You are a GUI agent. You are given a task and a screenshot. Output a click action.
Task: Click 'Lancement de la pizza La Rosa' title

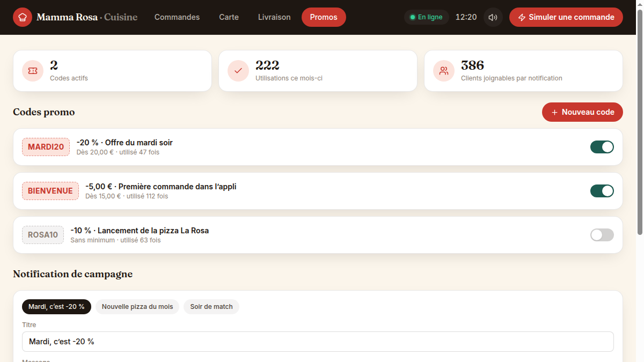click(153, 231)
